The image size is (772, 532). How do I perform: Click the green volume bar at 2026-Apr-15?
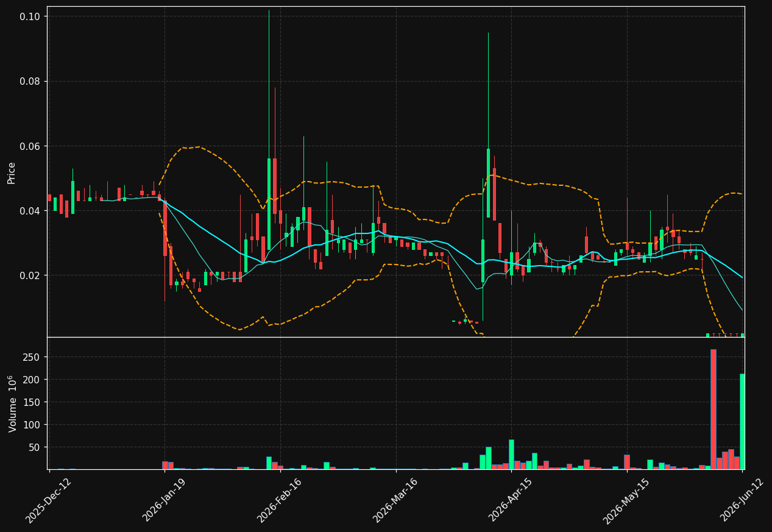(511, 455)
